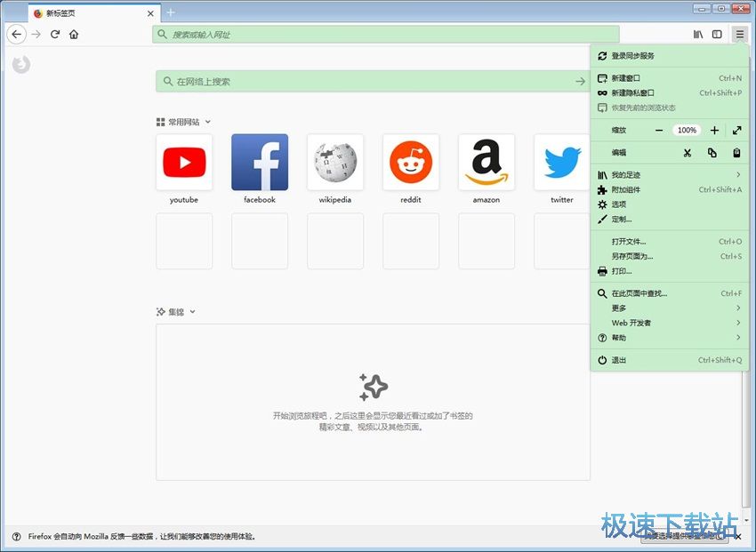
Task: Open 选项 settings from the menu
Action: click(670, 204)
